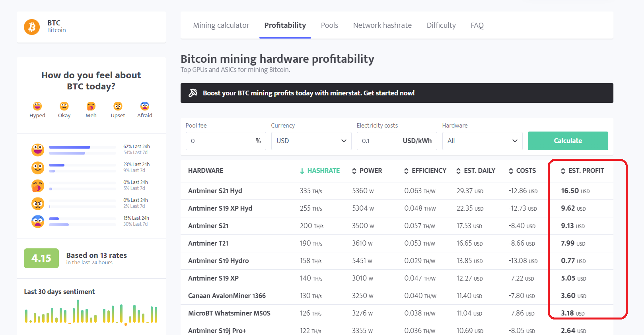Click the 'Based on 13 rates' text
644x335 pixels.
pos(96,255)
